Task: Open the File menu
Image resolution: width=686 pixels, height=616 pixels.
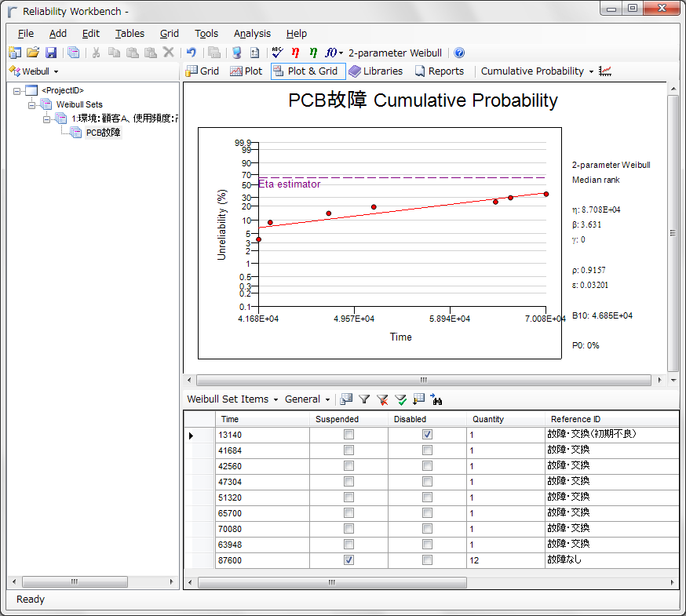Action: 26,34
